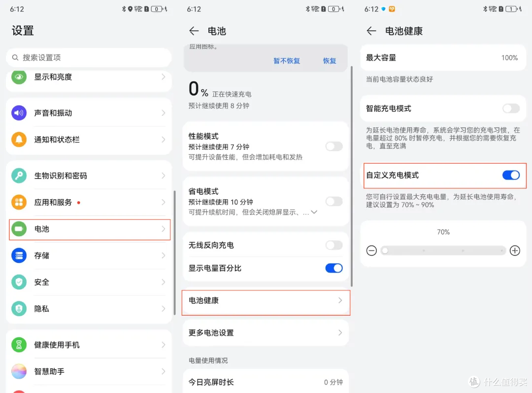Open the Battery Health chevron row

(x=266, y=300)
